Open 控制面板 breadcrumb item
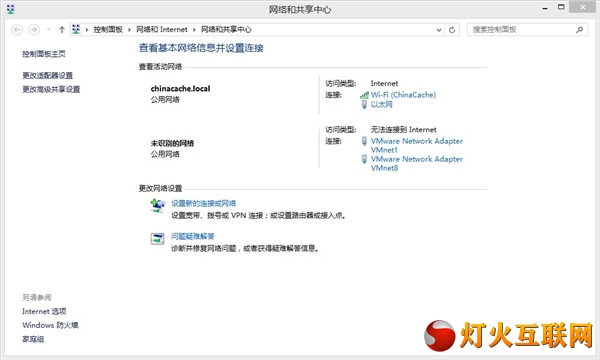Image resolution: width=600 pixels, height=360 pixels. tap(108, 29)
